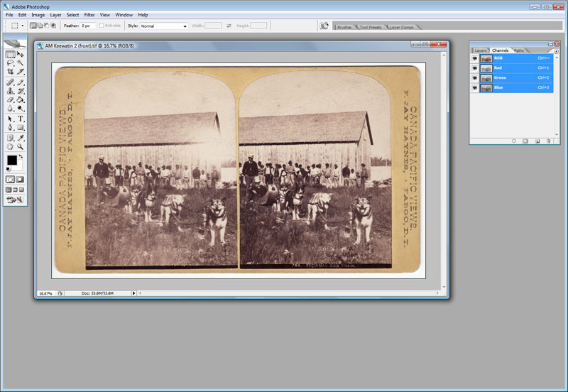Open the Style dropdown in options bar
Image resolution: width=568 pixels, height=392 pixels.
[x=163, y=26]
